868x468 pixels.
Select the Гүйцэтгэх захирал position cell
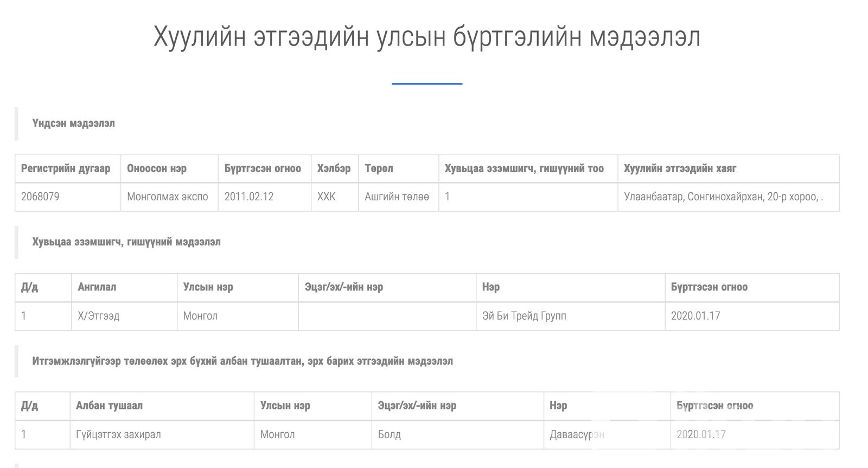[x=118, y=434]
